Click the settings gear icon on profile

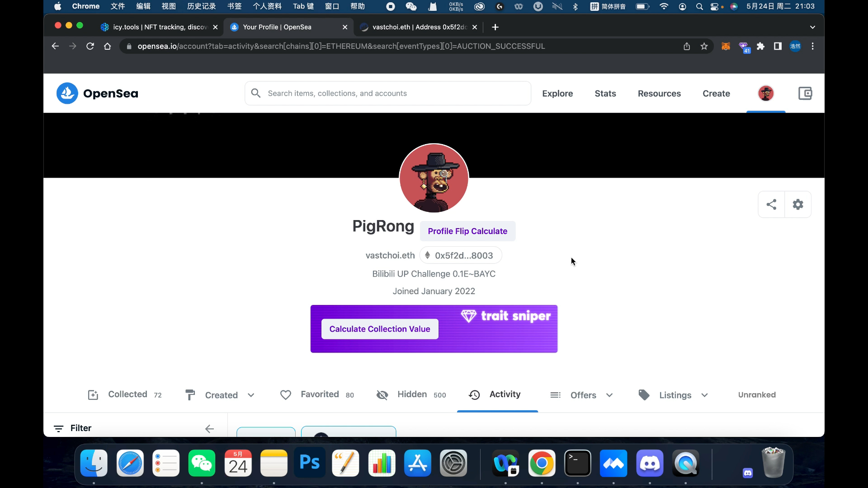point(797,204)
